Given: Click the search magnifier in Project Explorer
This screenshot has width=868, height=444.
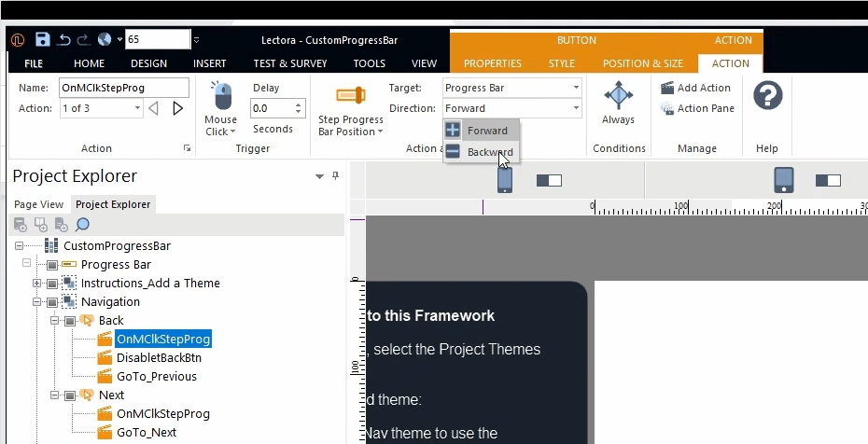Looking at the screenshot, I should point(82,224).
